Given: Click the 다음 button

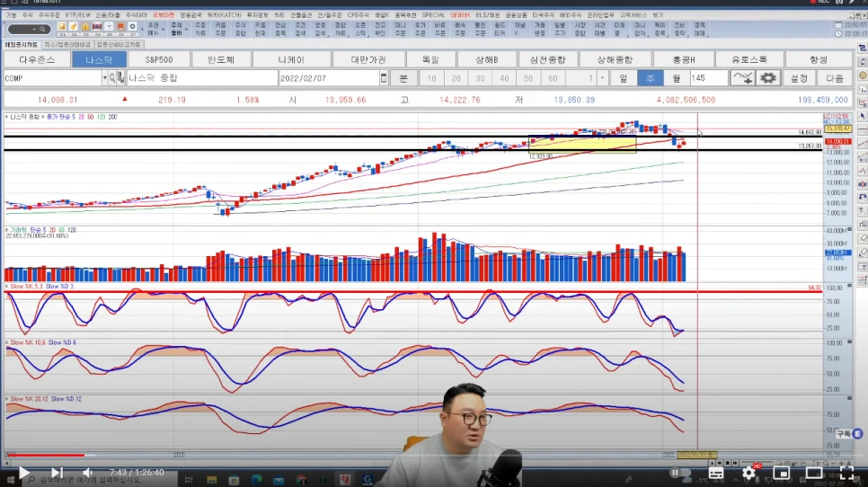Looking at the screenshot, I should click(x=835, y=78).
